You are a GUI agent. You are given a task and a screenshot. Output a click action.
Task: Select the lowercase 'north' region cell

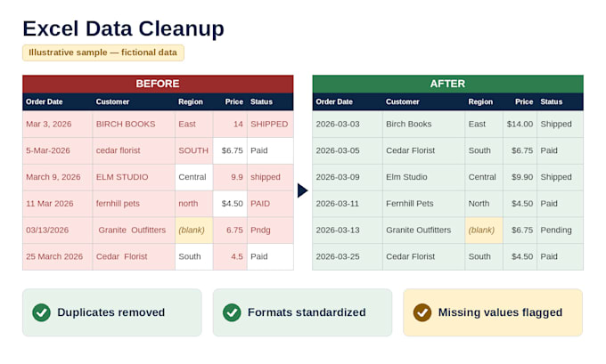(x=194, y=204)
